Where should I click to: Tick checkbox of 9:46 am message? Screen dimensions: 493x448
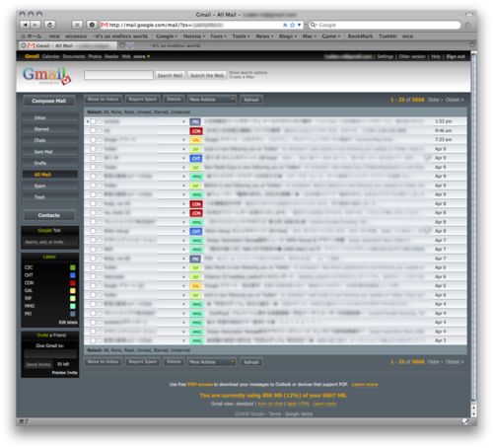(93, 130)
